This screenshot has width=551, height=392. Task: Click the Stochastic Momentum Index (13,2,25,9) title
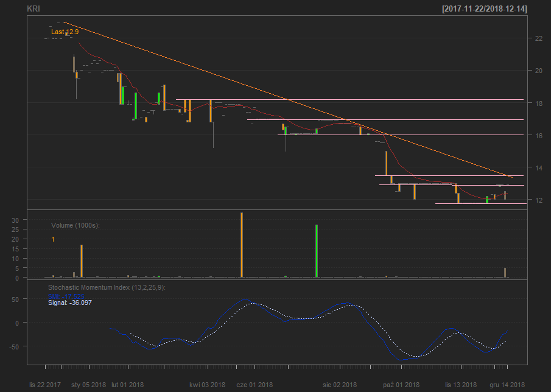click(x=107, y=287)
